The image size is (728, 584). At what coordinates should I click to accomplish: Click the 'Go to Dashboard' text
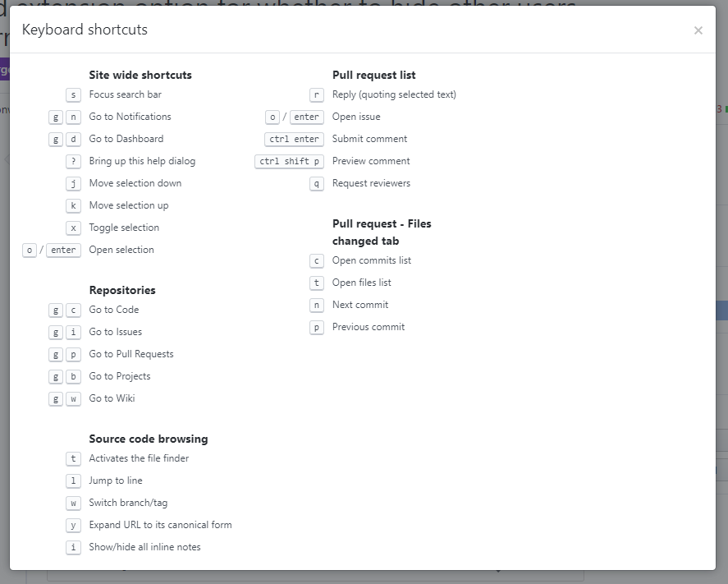pyautogui.click(x=126, y=139)
